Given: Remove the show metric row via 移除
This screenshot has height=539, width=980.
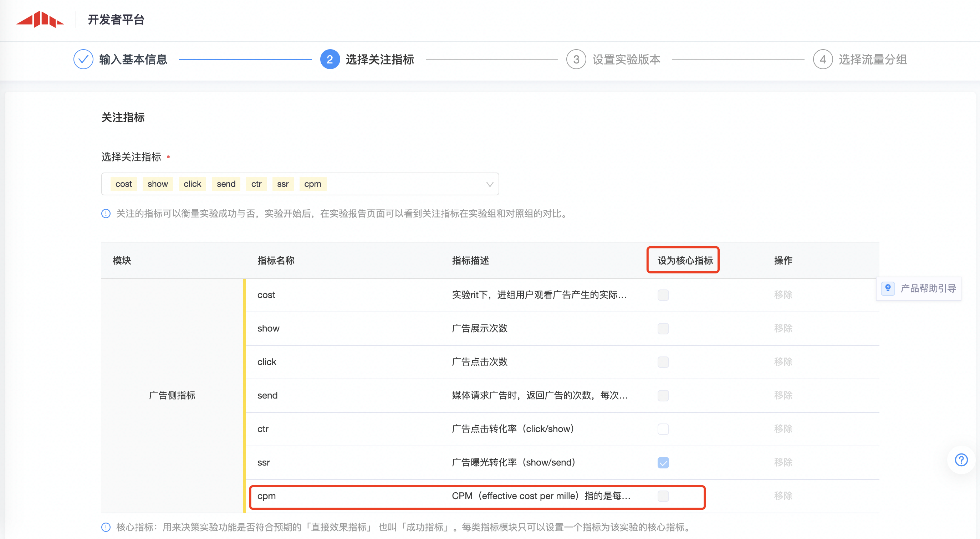Looking at the screenshot, I should tap(783, 328).
